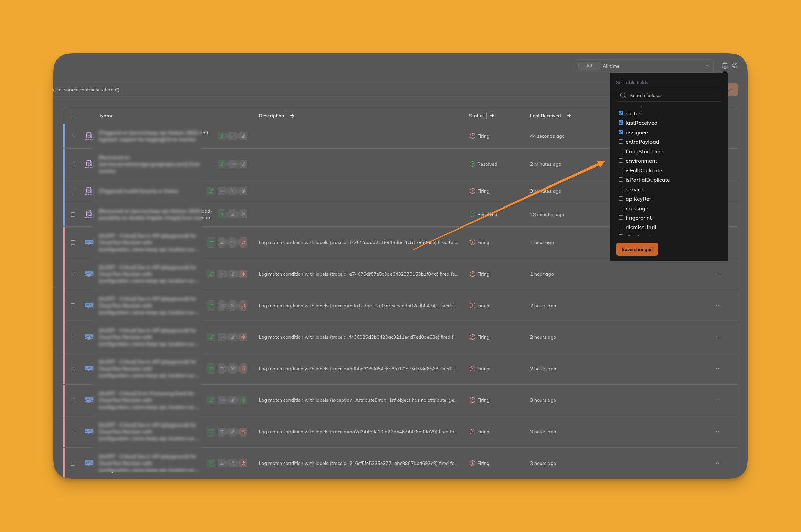Click the Last Received column header
801x532 pixels.
545,116
